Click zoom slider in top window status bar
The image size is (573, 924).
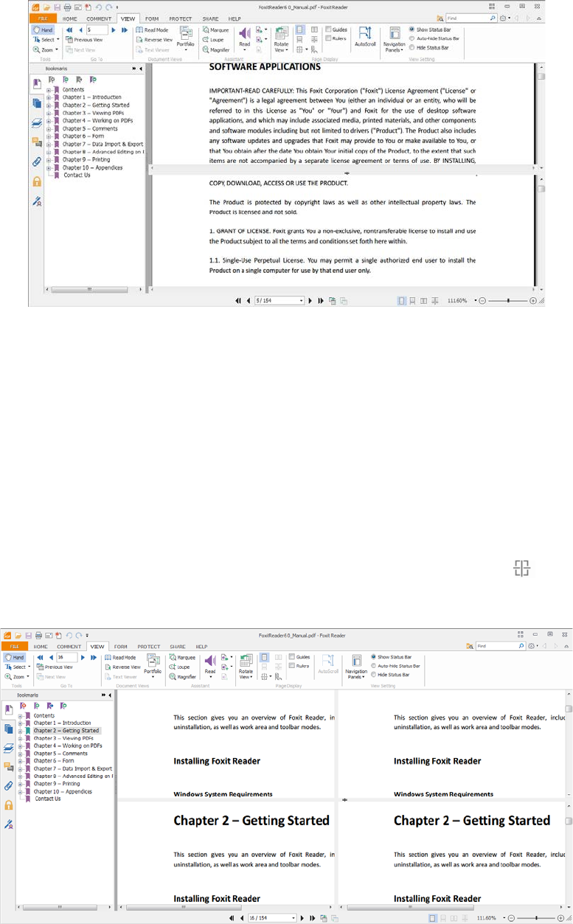508,301
